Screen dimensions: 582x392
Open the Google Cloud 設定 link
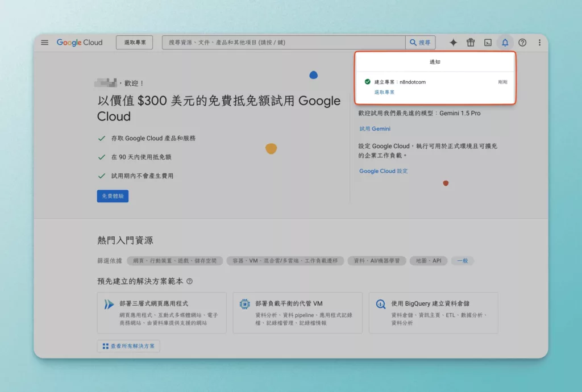point(384,171)
